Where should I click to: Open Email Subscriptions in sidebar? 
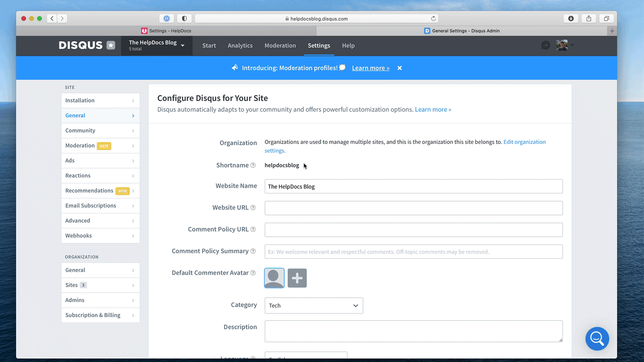coord(100,206)
